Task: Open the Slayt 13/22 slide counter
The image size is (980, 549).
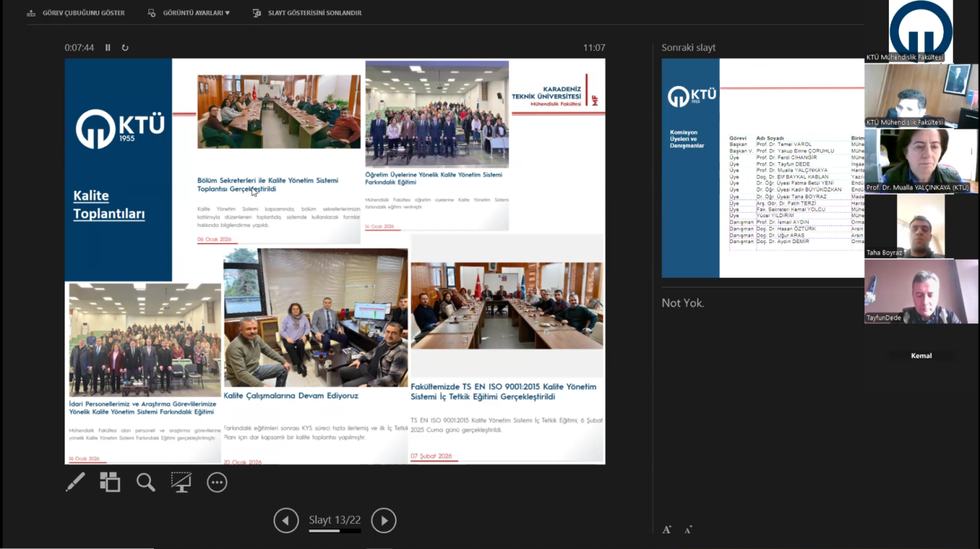Action: click(x=334, y=520)
